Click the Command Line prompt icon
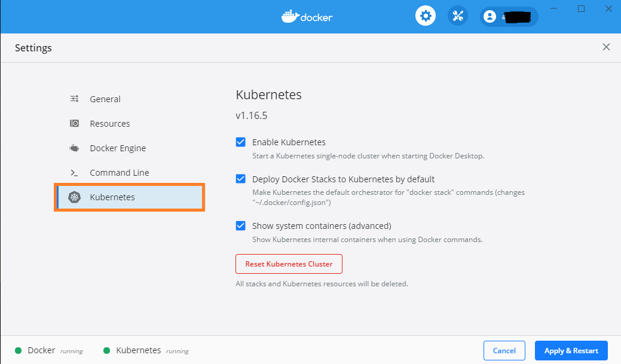The height and width of the screenshot is (364, 621). (x=75, y=173)
